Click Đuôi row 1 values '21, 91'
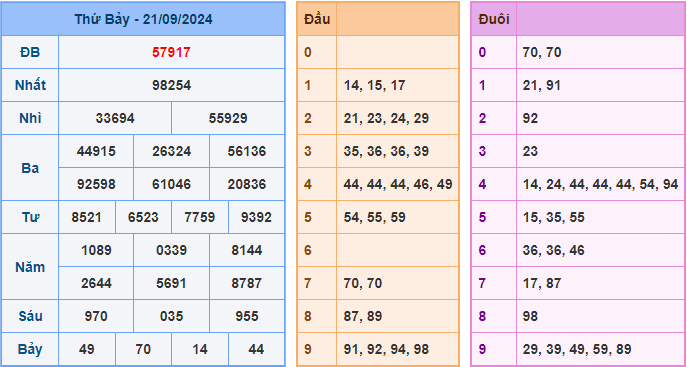This screenshot has width=687, height=367. 542,85
